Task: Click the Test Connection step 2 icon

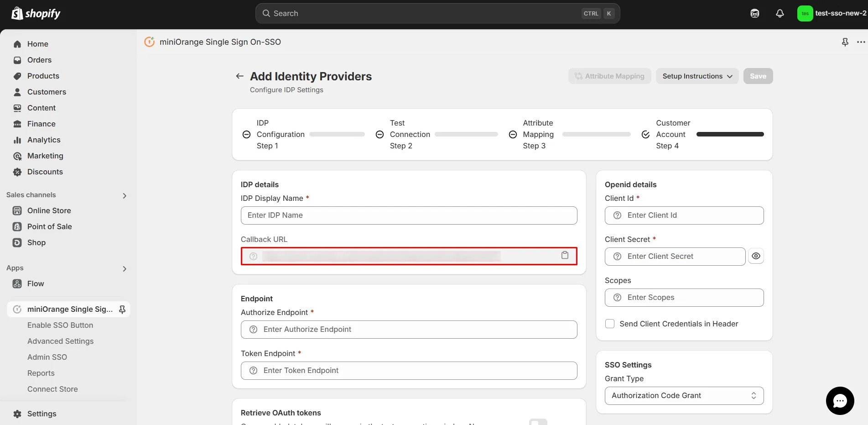Action: click(x=379, y=135)
